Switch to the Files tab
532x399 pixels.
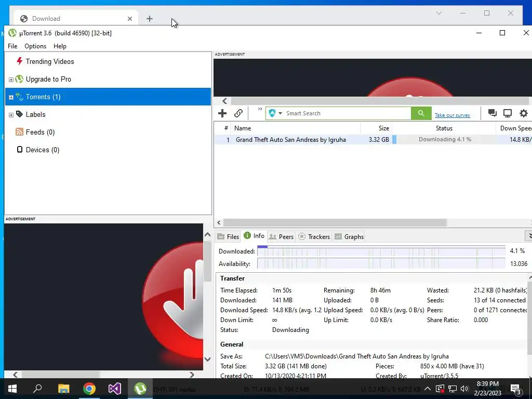click(x=229, y=236)
